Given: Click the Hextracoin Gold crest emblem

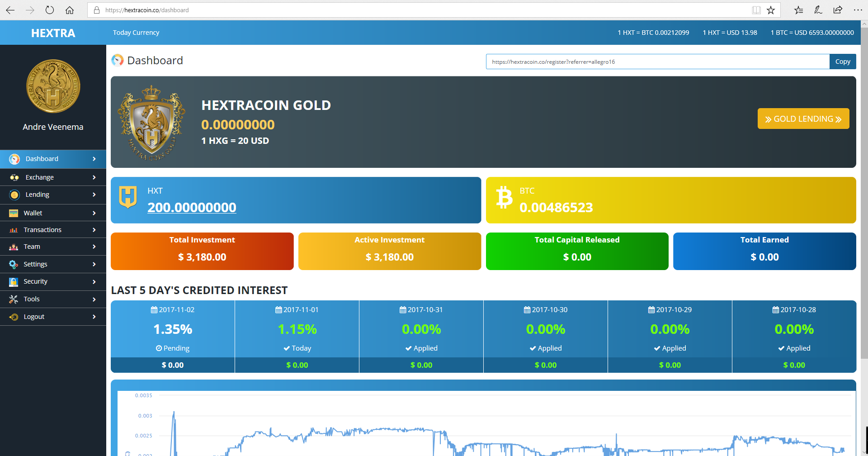Looking at the screenshot, I should (x=151, y=123).
